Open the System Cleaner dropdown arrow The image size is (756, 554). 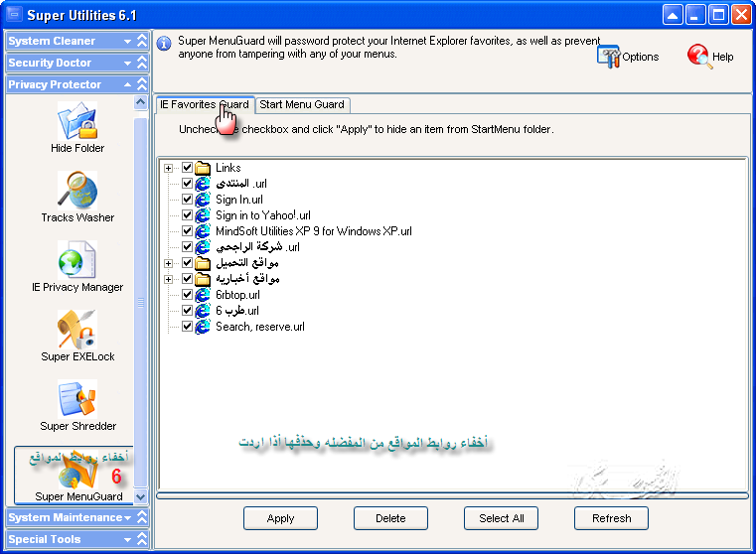click(128, 42)
